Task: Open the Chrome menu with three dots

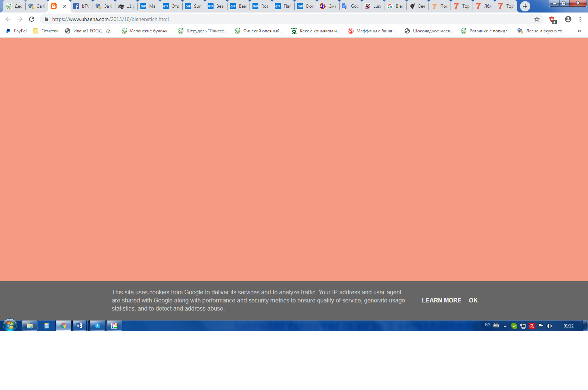Action: coord(580,19)
